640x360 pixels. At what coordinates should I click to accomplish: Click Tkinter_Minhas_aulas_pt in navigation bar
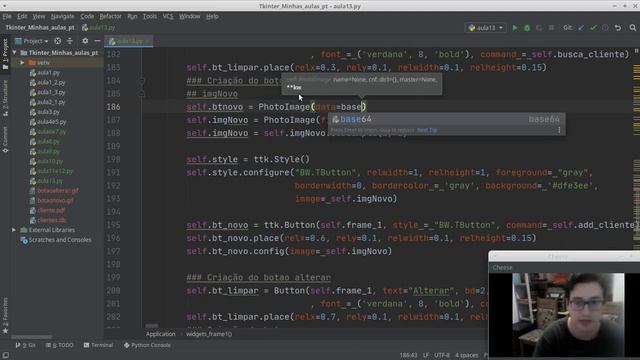click(40, 28)
